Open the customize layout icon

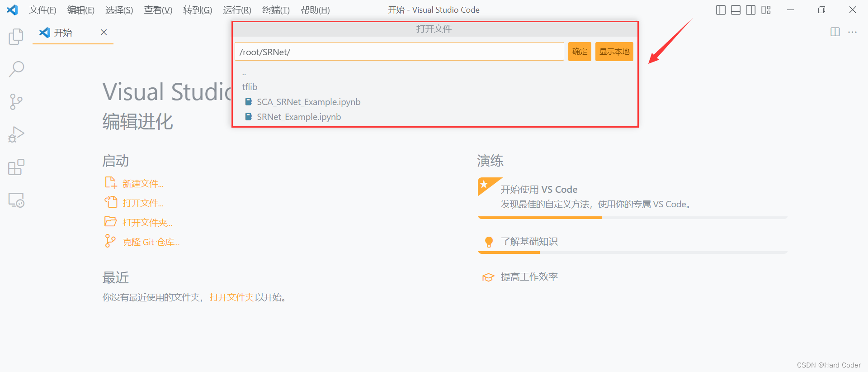(766, 10)
